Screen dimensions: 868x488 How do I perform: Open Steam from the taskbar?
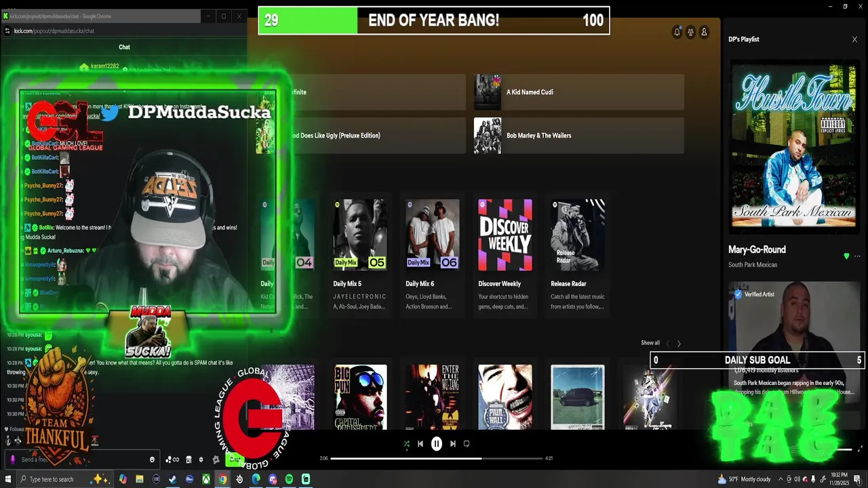(x=172, y=479)
